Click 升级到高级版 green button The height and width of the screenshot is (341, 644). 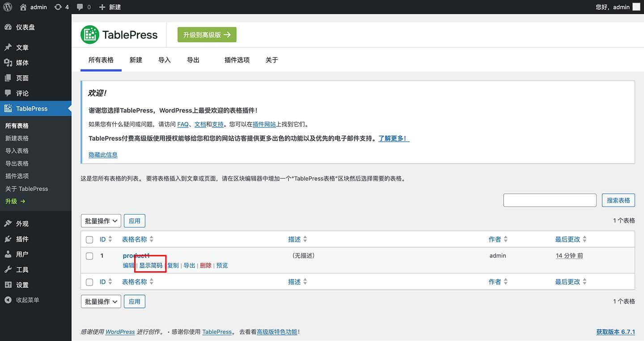[x=207, y=35]
